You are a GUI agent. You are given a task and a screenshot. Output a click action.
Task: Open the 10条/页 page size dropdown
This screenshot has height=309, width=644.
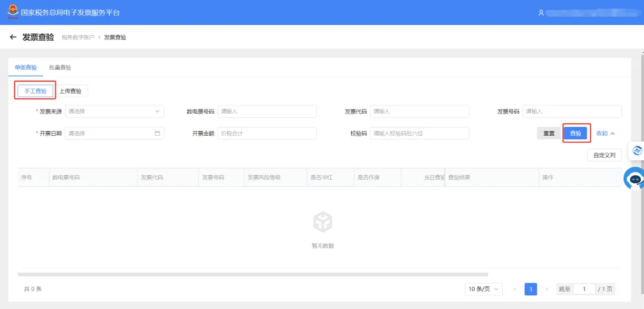pos(484,289)
